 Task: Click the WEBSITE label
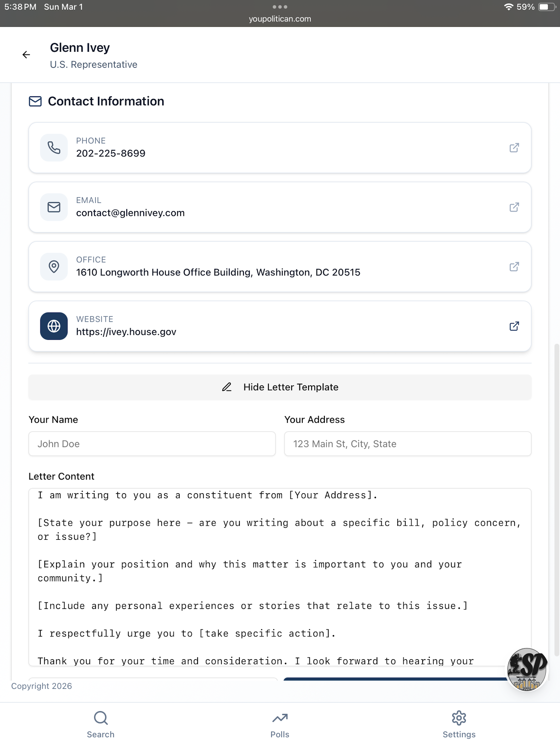click(95, 319)
